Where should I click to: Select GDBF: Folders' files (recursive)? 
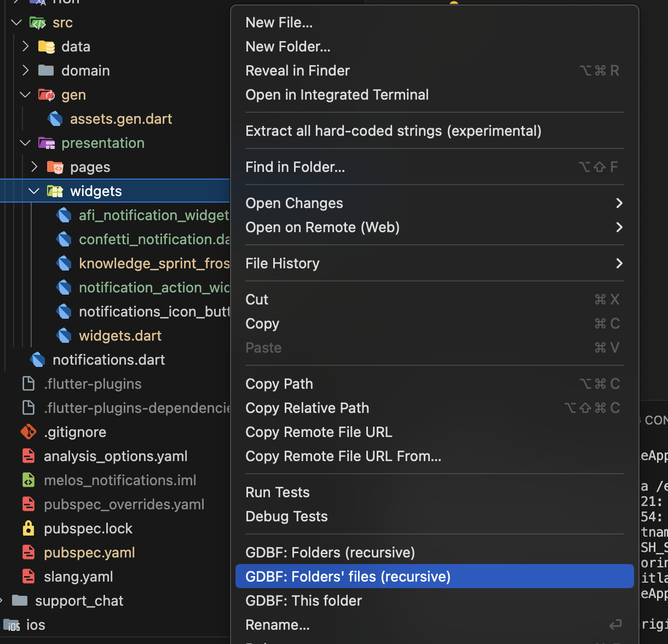tap(348, 577)
